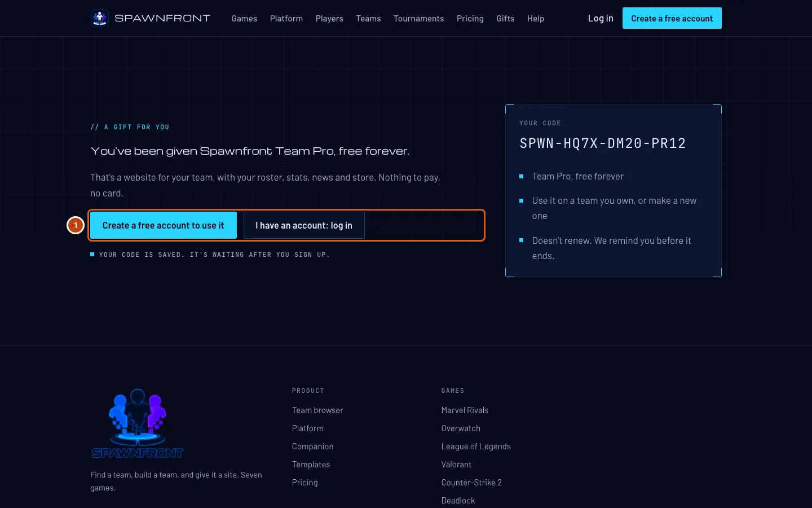Click the gift code SPWN-HQ7X-DM20-PR12
812x508 pixels.
[x=603, y=143]
